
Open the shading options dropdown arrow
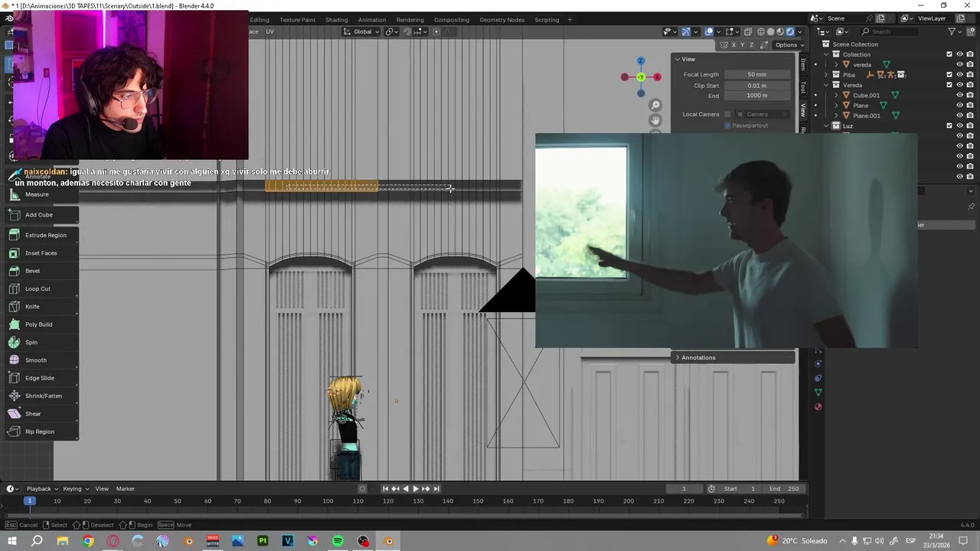[800, 31]
